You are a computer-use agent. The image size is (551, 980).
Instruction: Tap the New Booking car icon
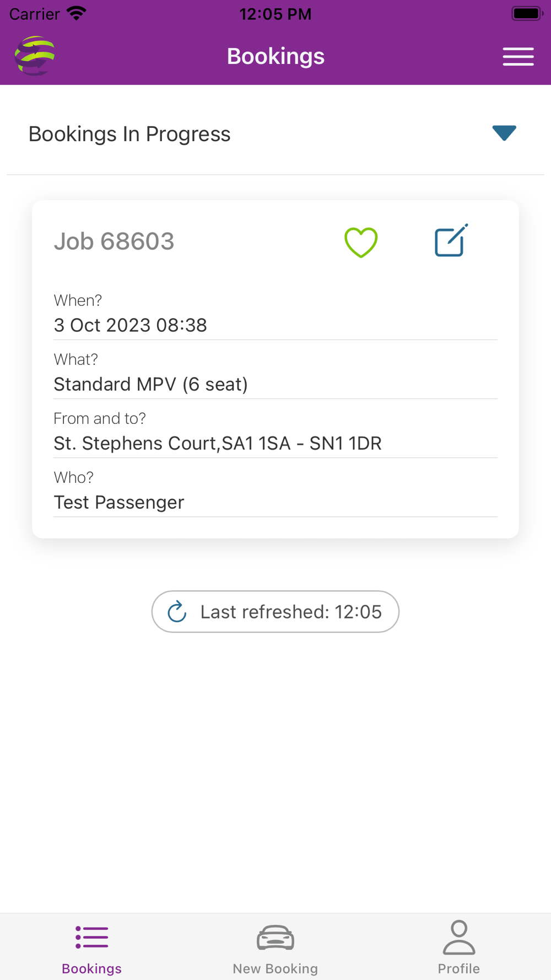[x=275, y=938]
